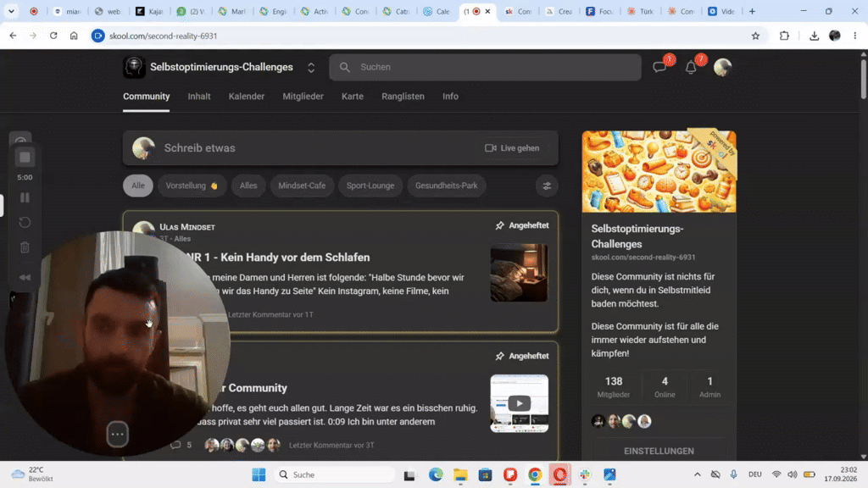Image resolution: width=868 pixels, height=488 pixels.
Task: Click the 4 Online count
Action: coord(665,386)
